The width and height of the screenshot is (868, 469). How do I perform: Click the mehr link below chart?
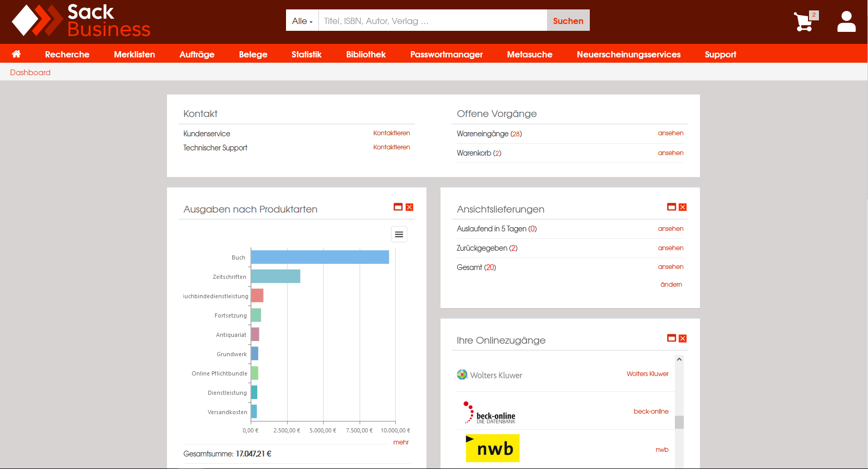(x=401, y=442)
